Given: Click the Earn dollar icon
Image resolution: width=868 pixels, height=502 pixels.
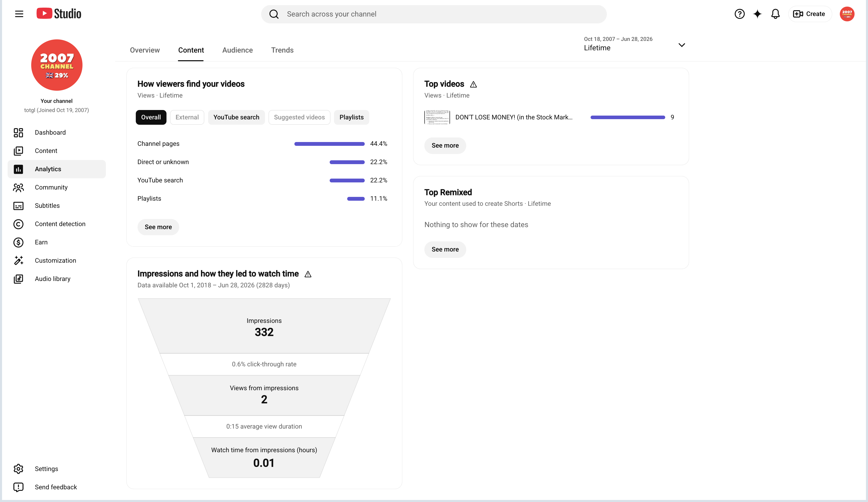Looking at the screenshot, I should pos(18,242).
